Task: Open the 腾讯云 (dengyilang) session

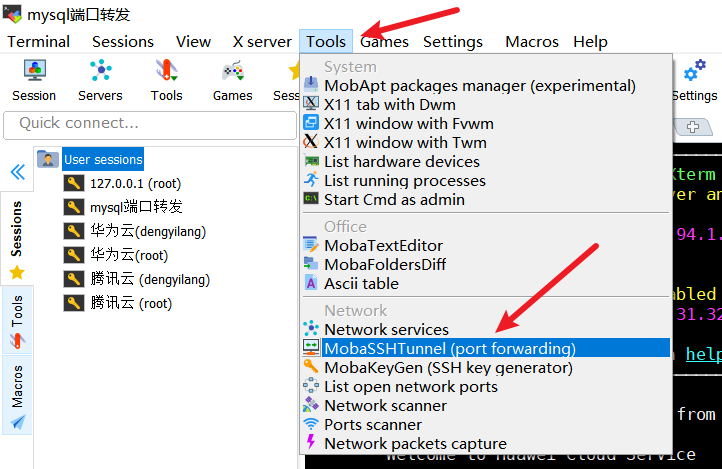Action: 150,279
